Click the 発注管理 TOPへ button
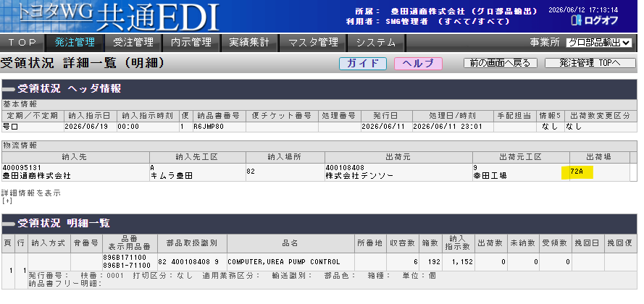Image resolution: width=644 pixels, height=304 pixels. click(x=590, y=63)
